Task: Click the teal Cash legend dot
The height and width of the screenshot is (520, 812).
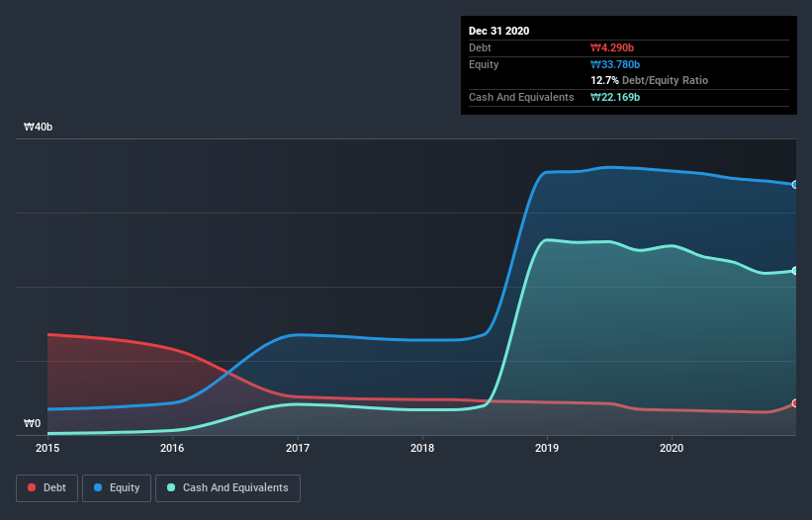Action: coord(171,487)
